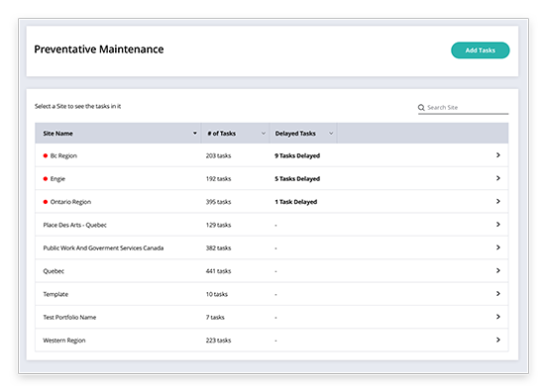Open Western Region row chevron arrow

tap(498, 340)
